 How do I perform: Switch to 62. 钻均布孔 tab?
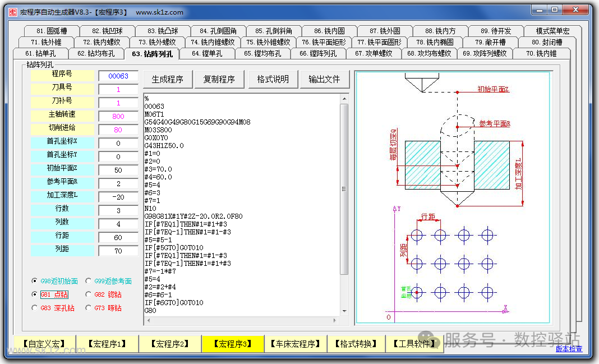pos(96,53)
